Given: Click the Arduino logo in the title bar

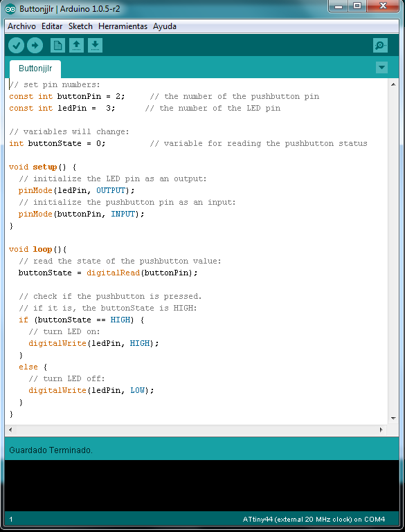Looking at the screenshot, I should 11,9.
